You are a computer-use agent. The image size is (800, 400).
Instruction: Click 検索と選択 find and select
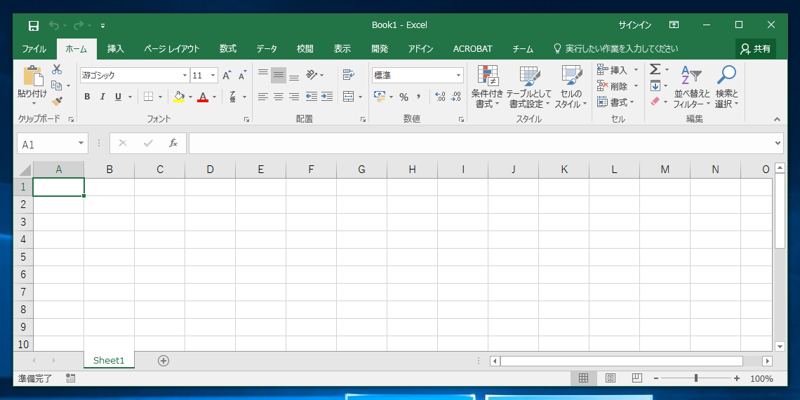pyautogui.click(x=727, y=87)
